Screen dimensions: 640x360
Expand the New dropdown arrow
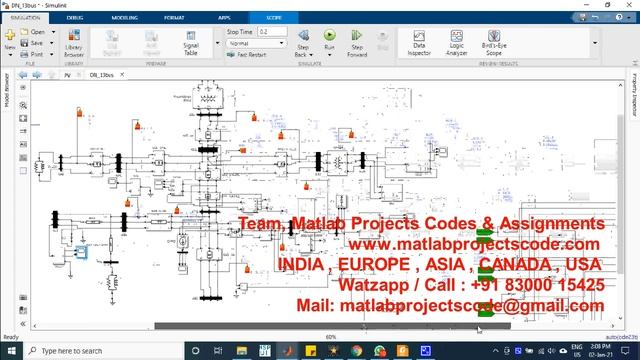tap(10, 54)
